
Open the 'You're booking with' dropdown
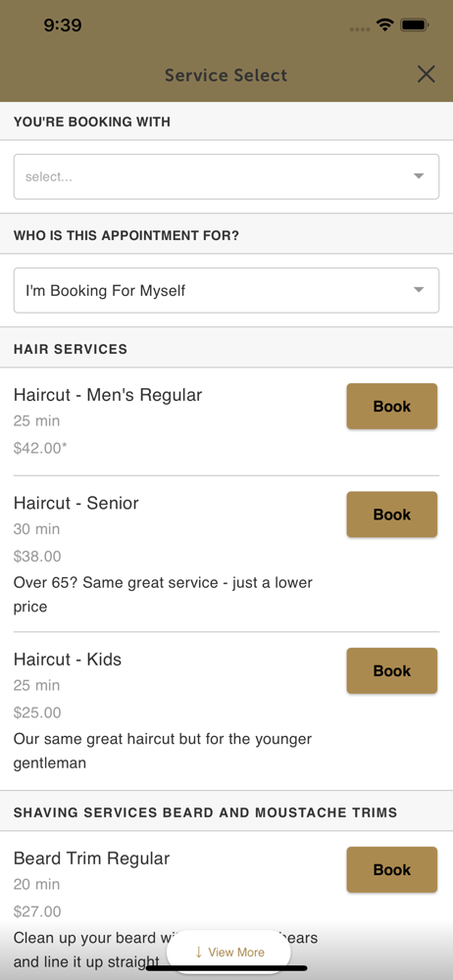[x=226, y=176]
